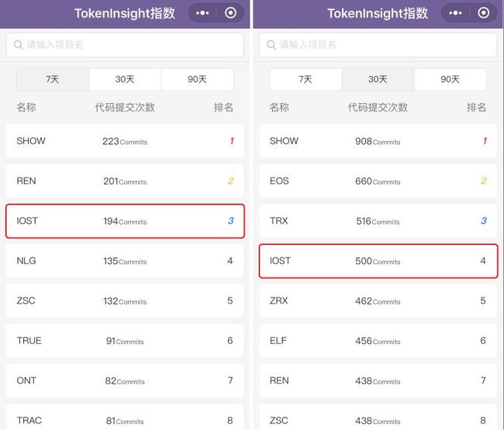Switch to 30天 tab in left panel

pyautogui.click(x=125, y=79)
